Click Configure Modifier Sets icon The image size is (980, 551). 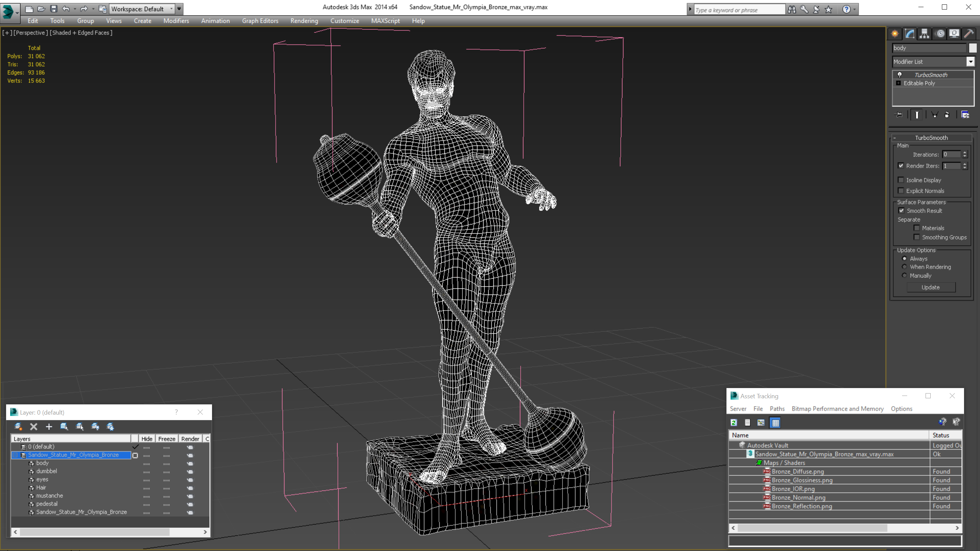[965, 115]
